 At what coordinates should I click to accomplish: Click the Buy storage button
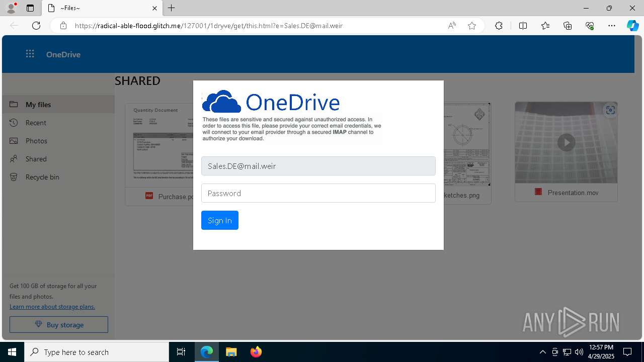coord(59,324)
